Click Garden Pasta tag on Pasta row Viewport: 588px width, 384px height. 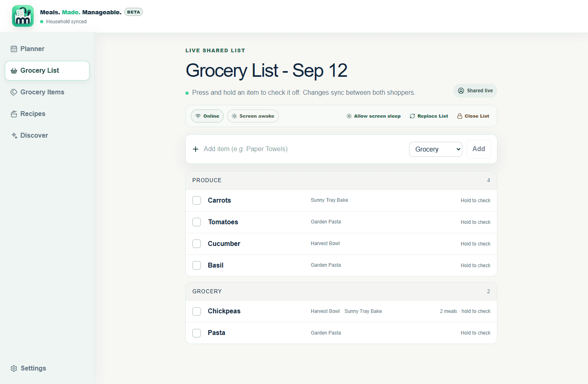point(326,333)
